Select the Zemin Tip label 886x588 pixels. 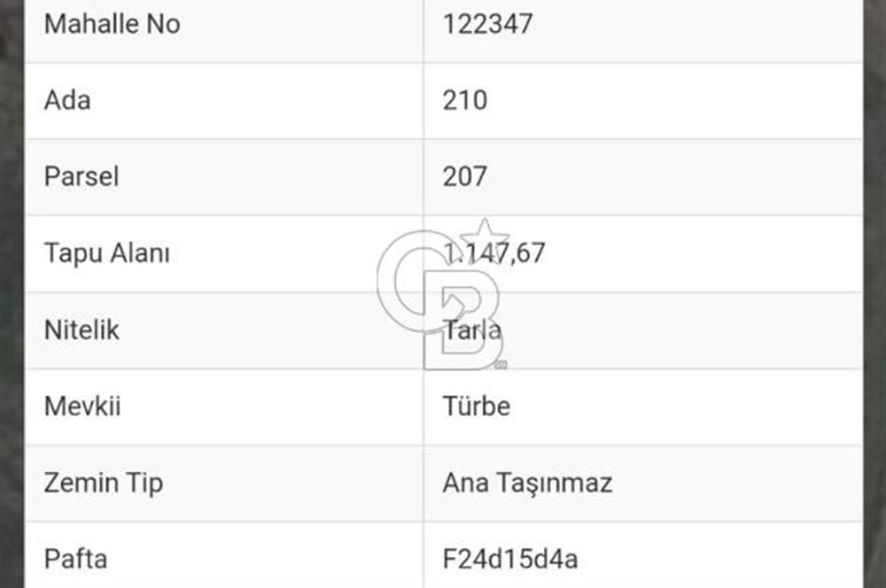click(x=104, y=484)
